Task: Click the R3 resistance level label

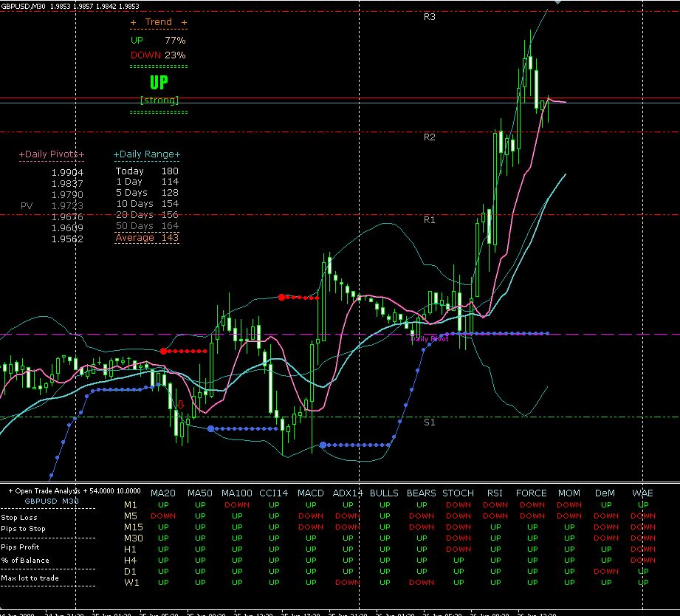Action: click(429, 17)
